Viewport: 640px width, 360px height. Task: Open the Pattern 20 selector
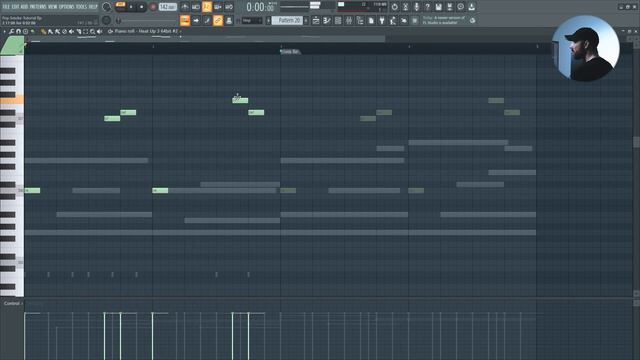click(x=287, y=20)
